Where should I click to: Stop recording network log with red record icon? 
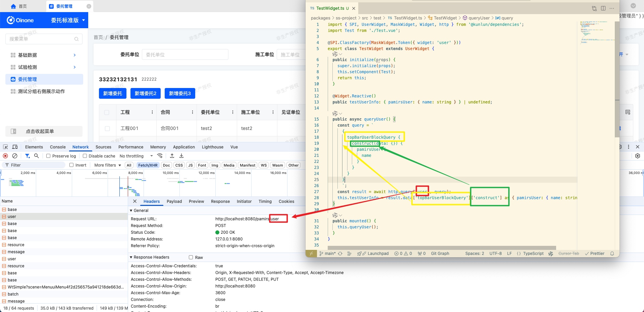point(5,156)
